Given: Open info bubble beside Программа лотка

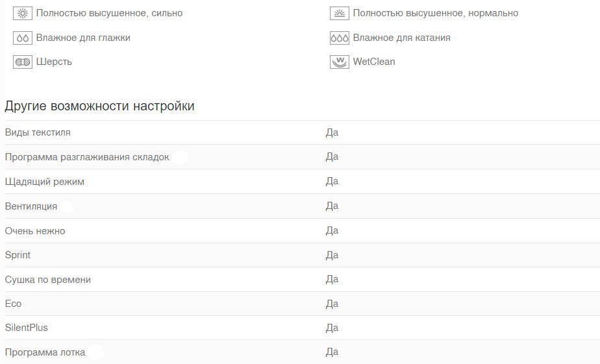Looking at the screenshot, I should [95, 352].
